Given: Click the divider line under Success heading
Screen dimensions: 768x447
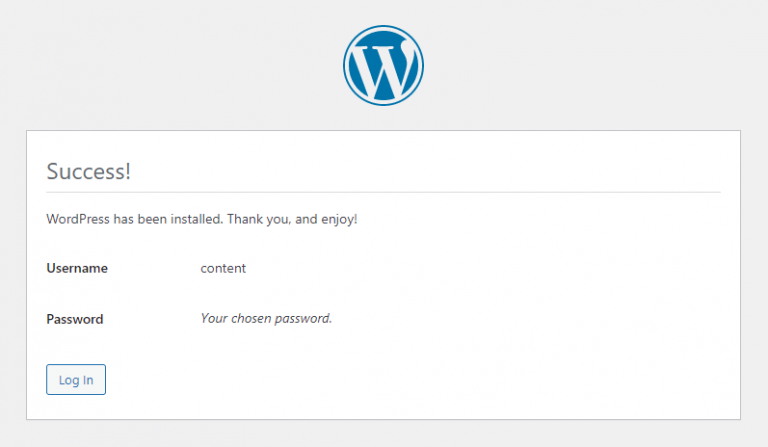Looking at the screenshot, I should coord(383,192).
